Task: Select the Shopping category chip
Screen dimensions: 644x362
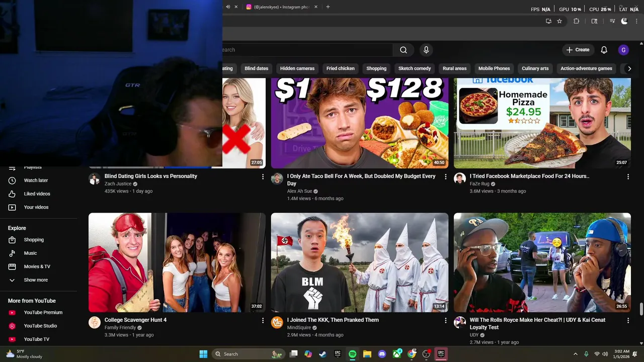Action: 376,68
